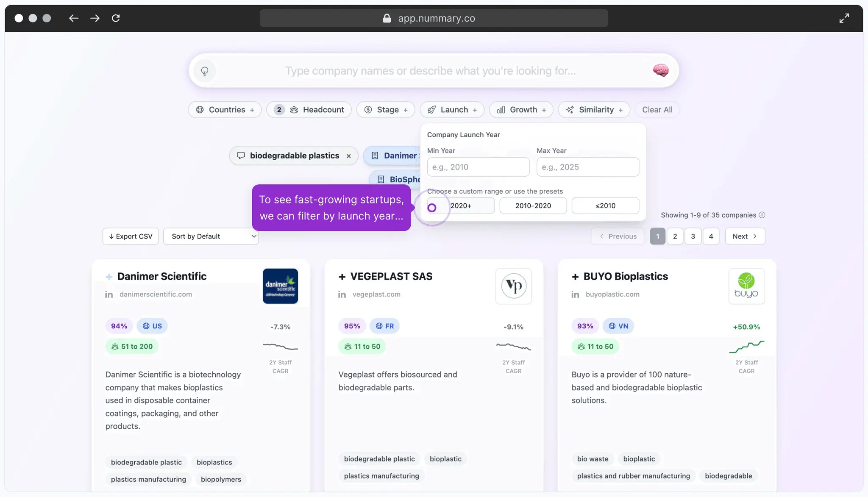This screenshot has width=868, height=497.
Task: Click the 51 to 200 headcount badge
Action: coord(132,347)
